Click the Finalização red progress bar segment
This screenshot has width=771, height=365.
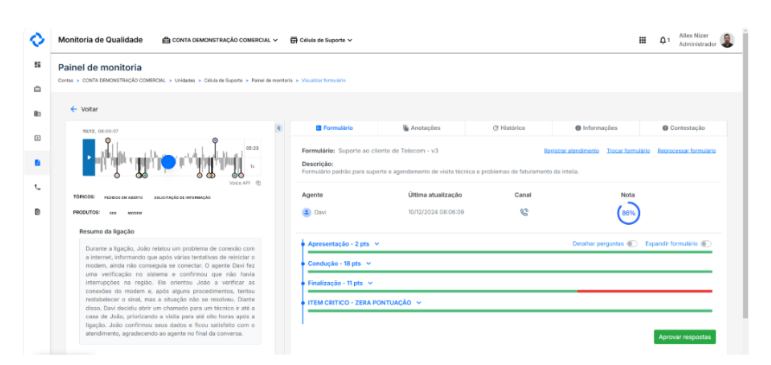point(645,291)
